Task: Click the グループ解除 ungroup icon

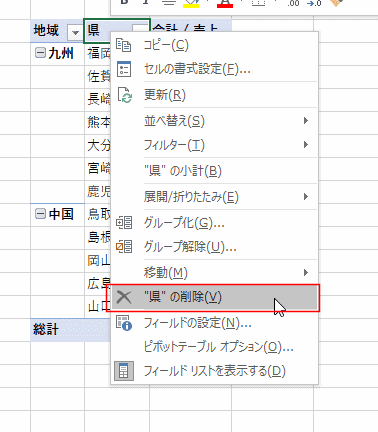Action: 124,247
